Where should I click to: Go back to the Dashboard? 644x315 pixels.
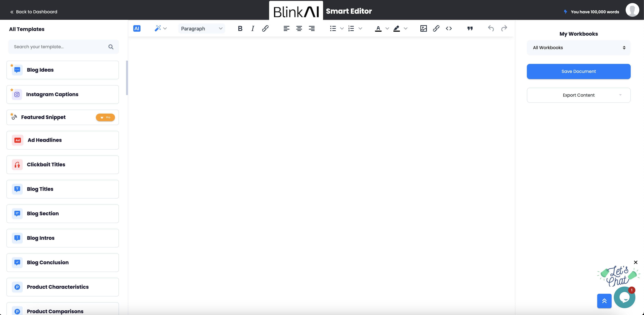pyautogui.click(x=34, y=12)
